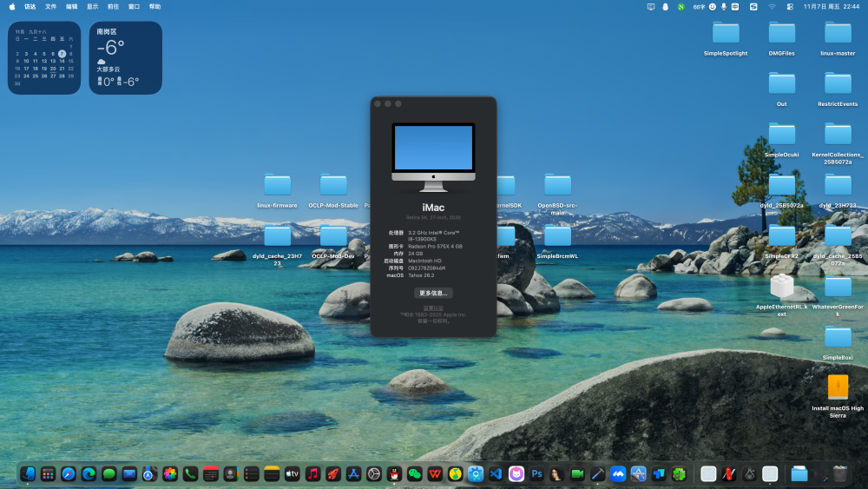Open the 窗口 menu
Viewport: 868px width, 489px height.
pos(134,7)
